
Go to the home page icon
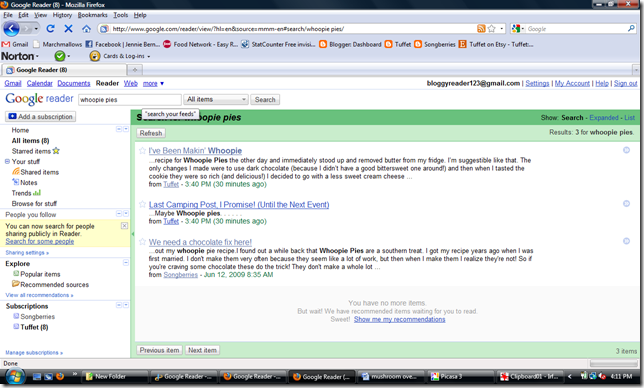(x=86, y=29)
